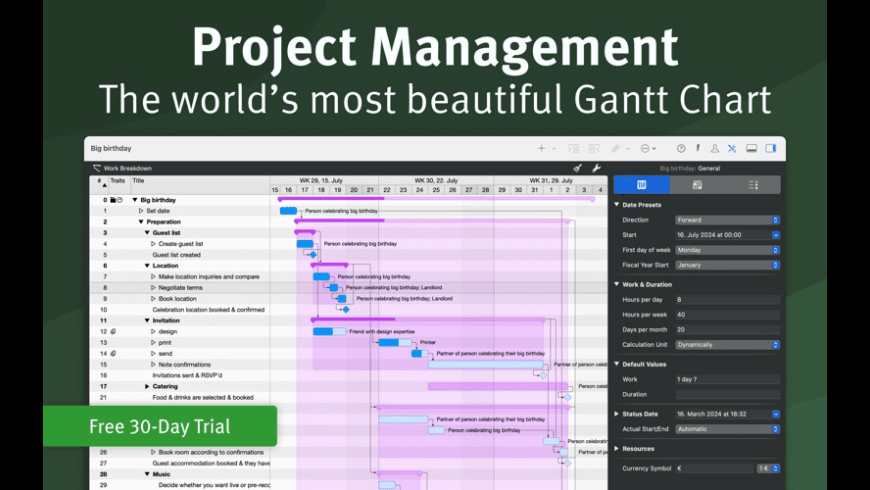Open the Actual Start/End dropdown
This screenshot has width=870, height=490.
pyautogui.click(x=727, y=429)
